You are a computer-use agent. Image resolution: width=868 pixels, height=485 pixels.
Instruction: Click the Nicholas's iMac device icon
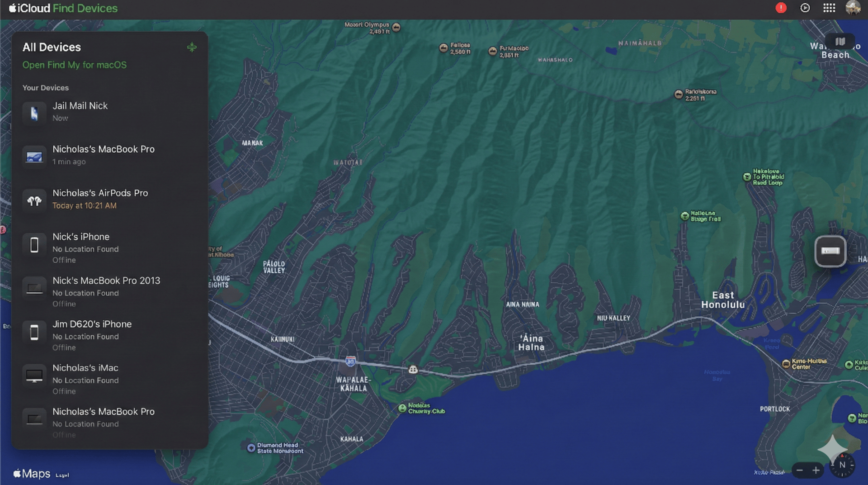coord(34,376)
